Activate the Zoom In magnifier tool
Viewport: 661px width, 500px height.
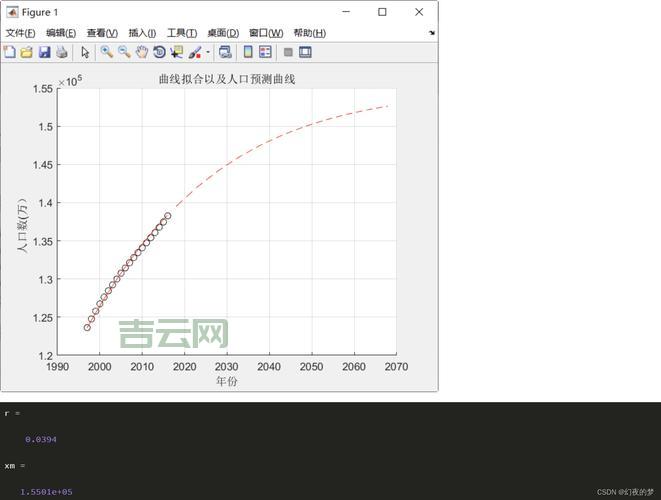[x=107, y=52]
